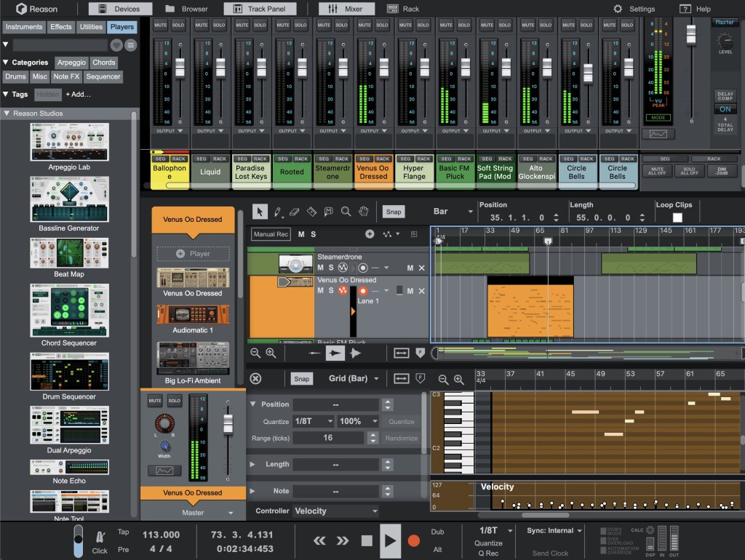745x560 pixels.
Task: Zoom in on the piano roll editor
Action: 458,379
